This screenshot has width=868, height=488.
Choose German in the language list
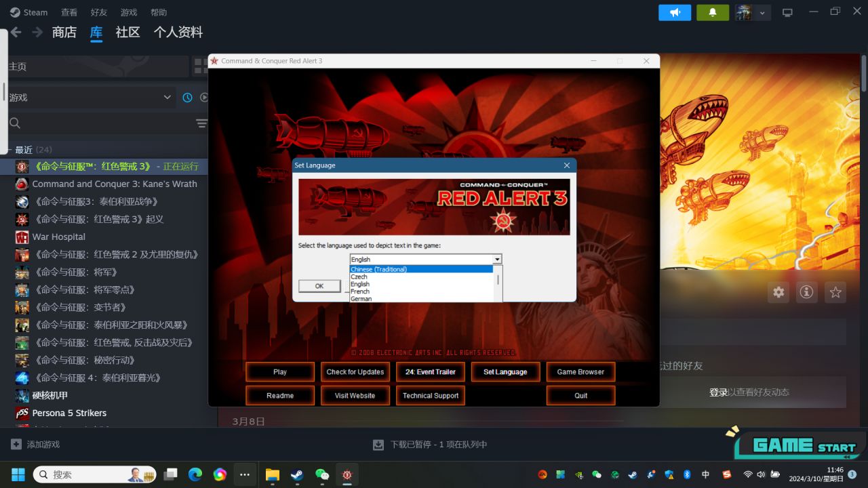[x=421, y=298]
